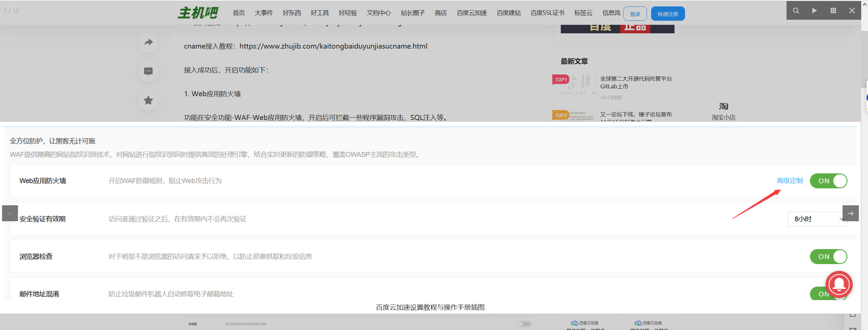The image size is (868, 330).
Task: Open the 百度建站 menu item
Action: point(509,13)
